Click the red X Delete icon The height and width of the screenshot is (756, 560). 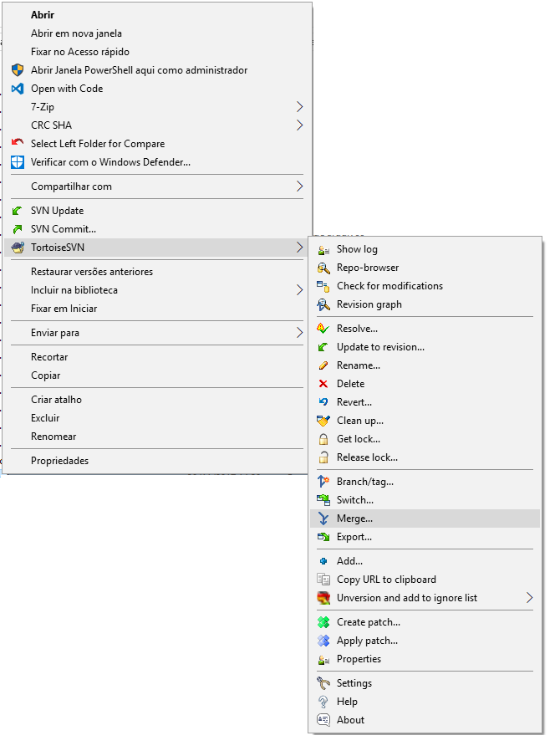[323, 384]
